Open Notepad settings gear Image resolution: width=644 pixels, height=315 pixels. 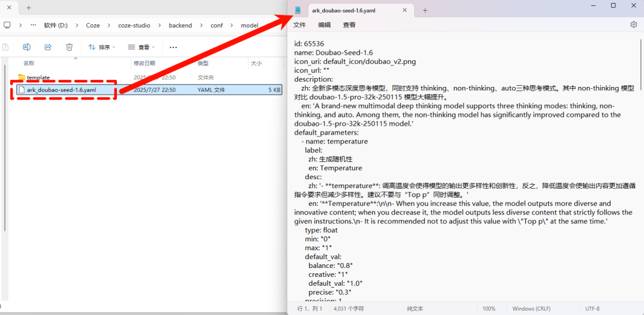[x=633, y=24]
